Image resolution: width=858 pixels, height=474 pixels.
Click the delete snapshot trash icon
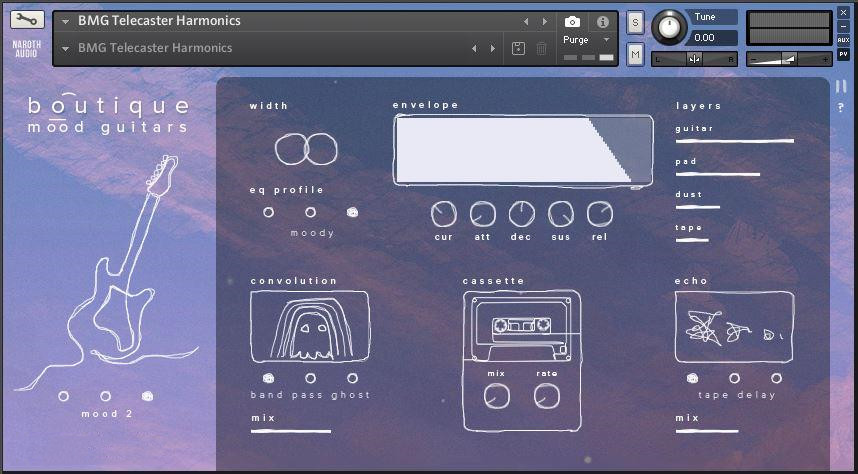tap(541, 48)
